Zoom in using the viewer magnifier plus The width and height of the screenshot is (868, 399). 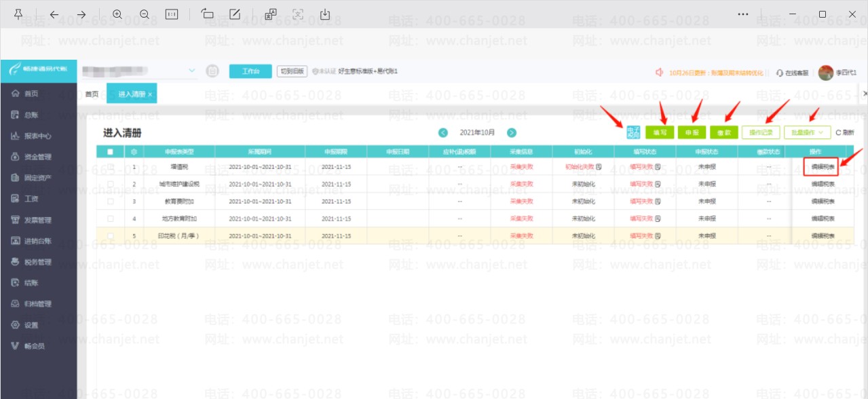click(x=117, y=14)
